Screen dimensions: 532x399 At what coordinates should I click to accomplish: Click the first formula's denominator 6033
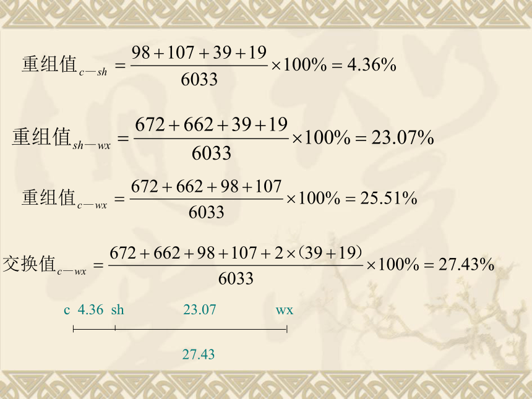tap(199, 79)
